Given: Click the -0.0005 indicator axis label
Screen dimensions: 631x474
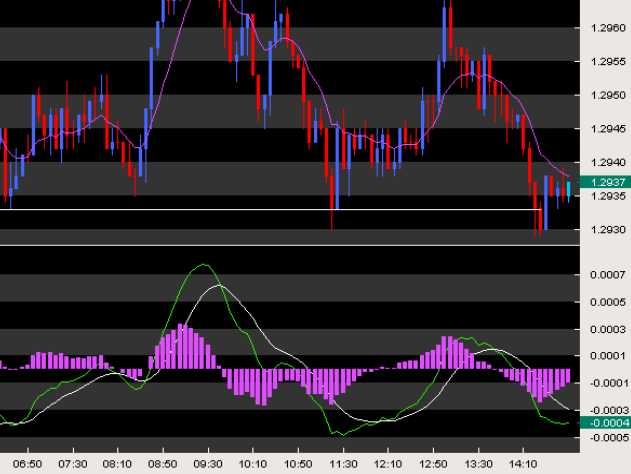Looking at the screenshot, I should (x=608, y=437).
